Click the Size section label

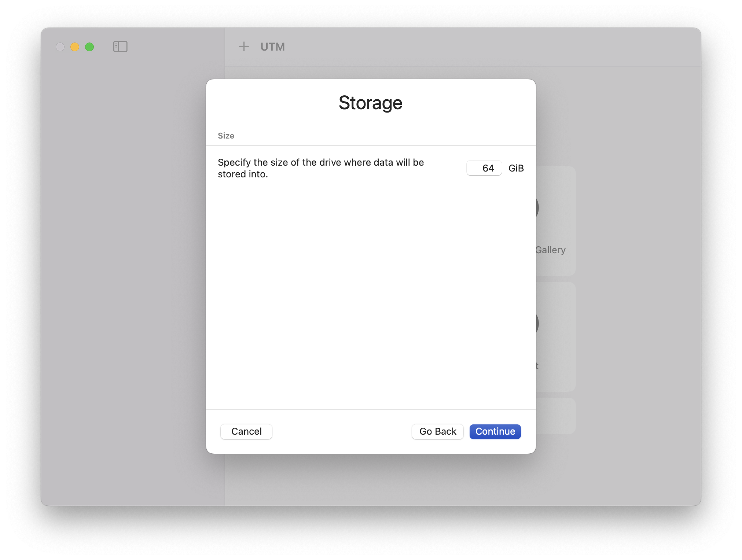[x=226, y=136]
